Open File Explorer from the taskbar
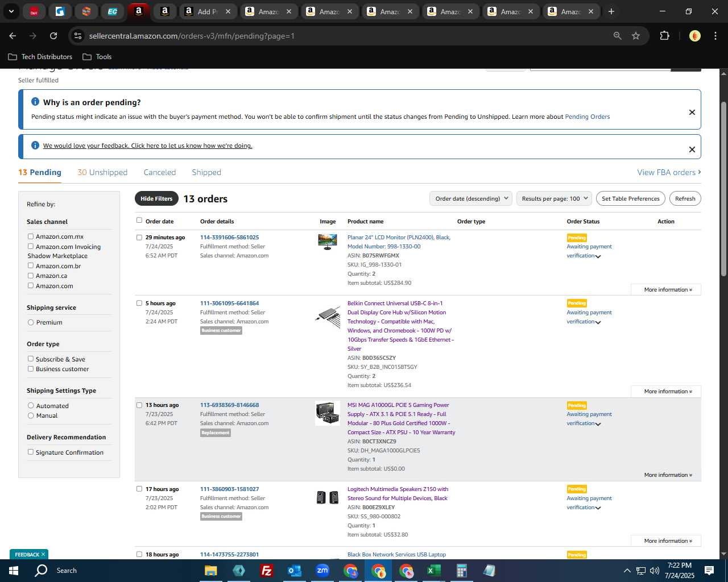Screen dimensions: 728x582 211,571
